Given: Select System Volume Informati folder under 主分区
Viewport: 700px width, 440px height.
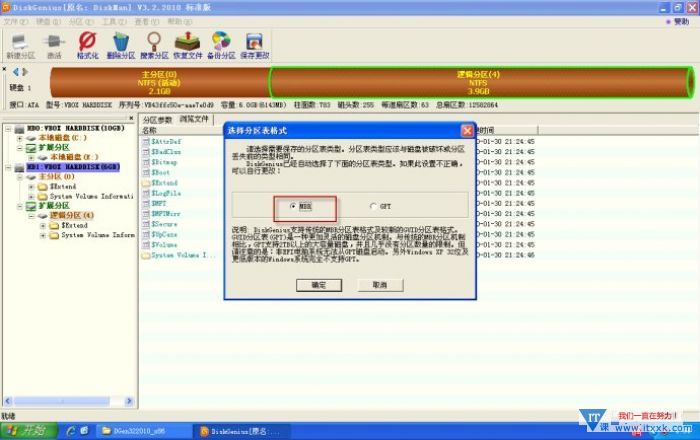Looking at the screenshot, I should point(92,196).
